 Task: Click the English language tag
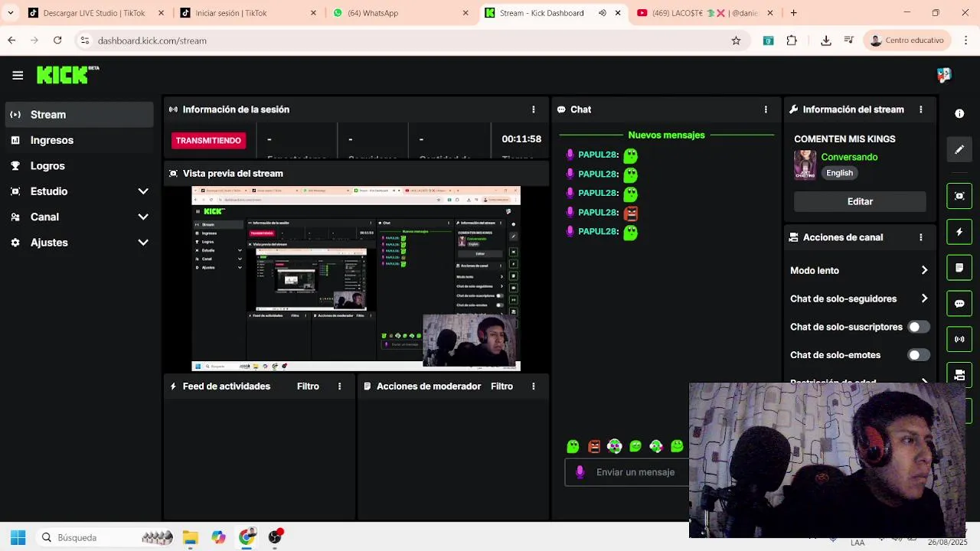839,173
